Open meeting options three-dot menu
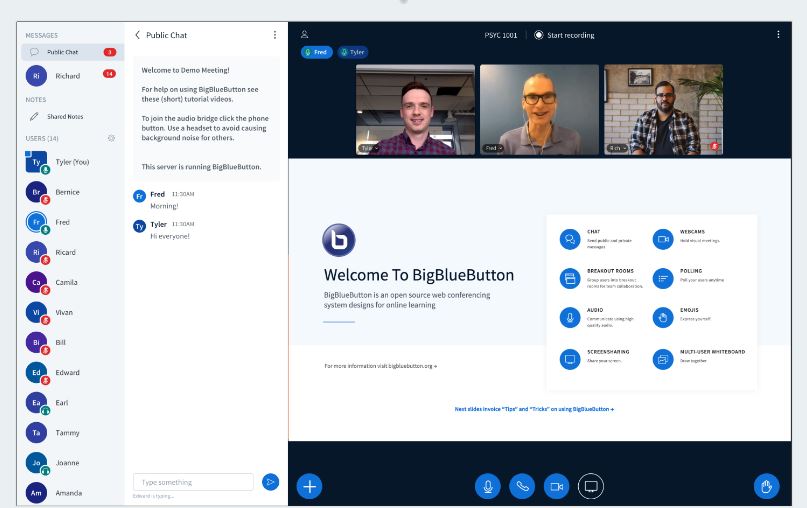 tap(778, 34)
